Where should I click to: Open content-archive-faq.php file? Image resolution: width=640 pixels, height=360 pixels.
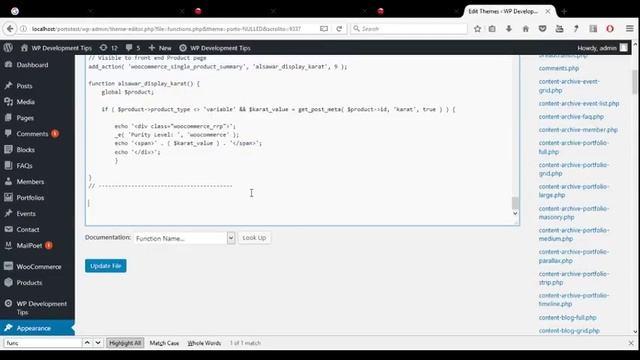click(x=571, y=116)
